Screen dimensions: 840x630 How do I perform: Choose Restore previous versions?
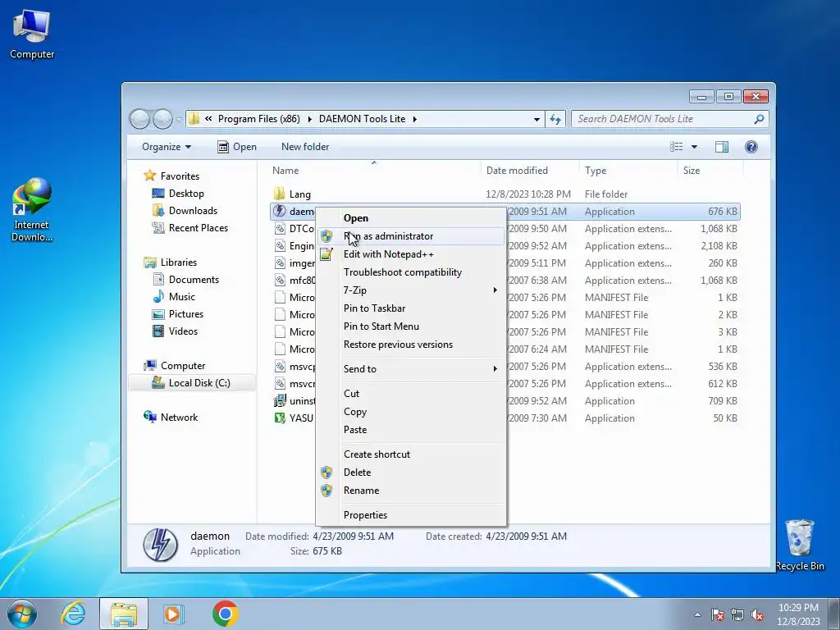[x=411, y=345]
